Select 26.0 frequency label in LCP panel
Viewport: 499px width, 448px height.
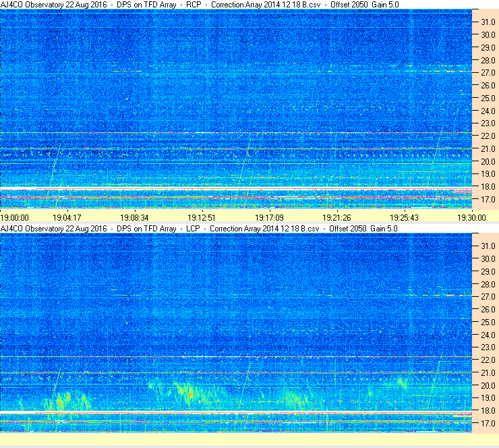pos(488,310)
